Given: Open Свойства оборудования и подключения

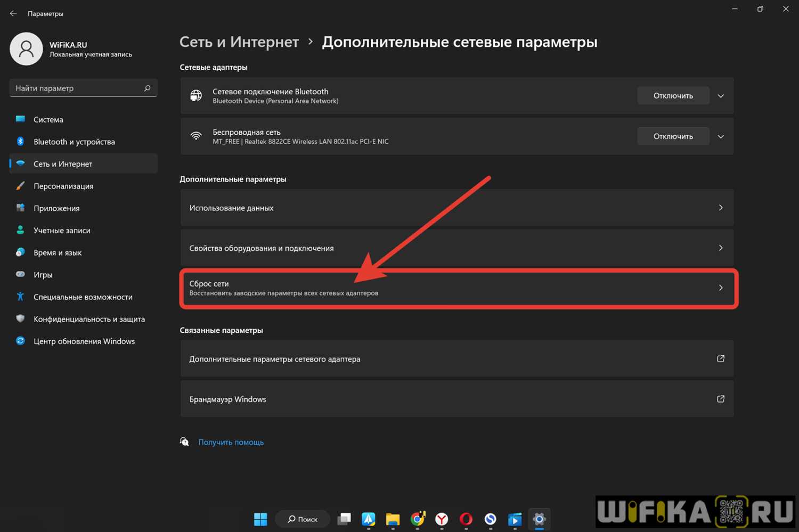Looking at the screenshot, I should 457,248.
